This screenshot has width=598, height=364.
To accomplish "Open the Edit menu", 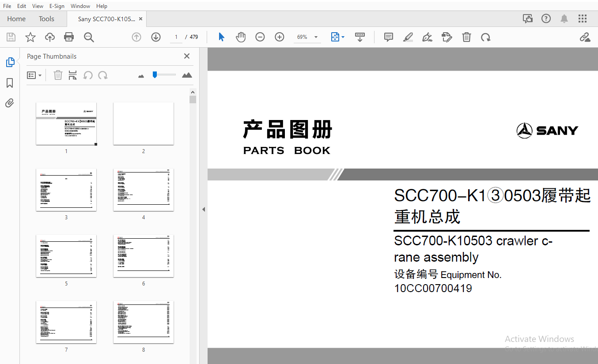I will pos(22,6).
